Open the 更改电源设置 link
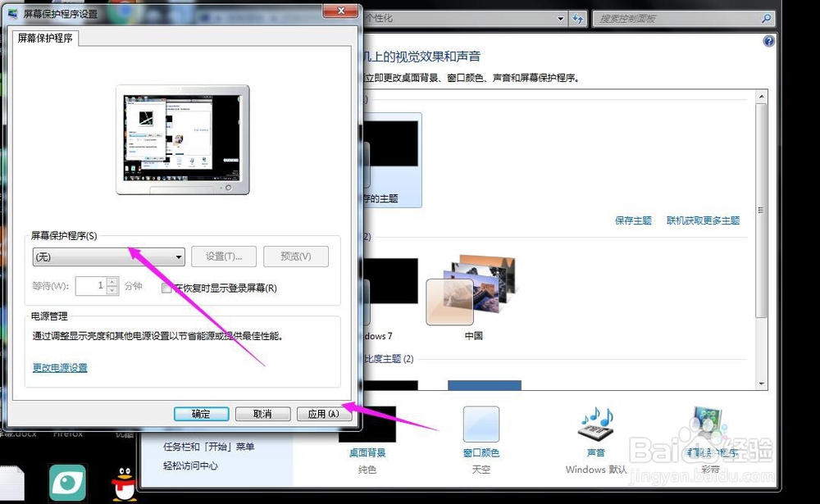 pyautogui.click(x=60, y=367)
